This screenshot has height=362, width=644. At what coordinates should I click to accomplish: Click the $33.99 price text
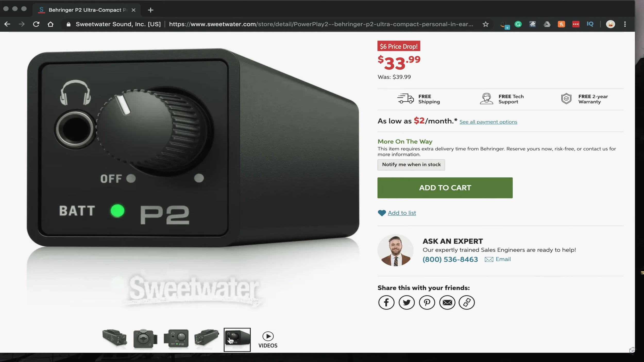(399, 63)
